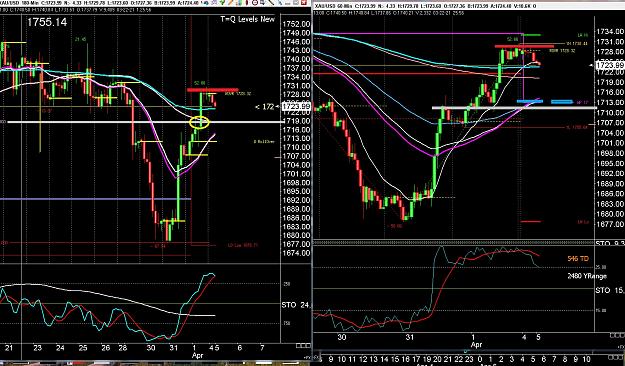Click the green checkmark icon in the left chart toolbar

tap(222, 2)
